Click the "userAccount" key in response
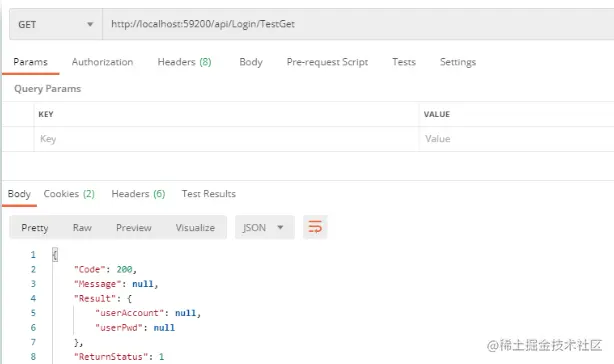Image resolution: width=614 pixels, height=364 pixels. 130,313
